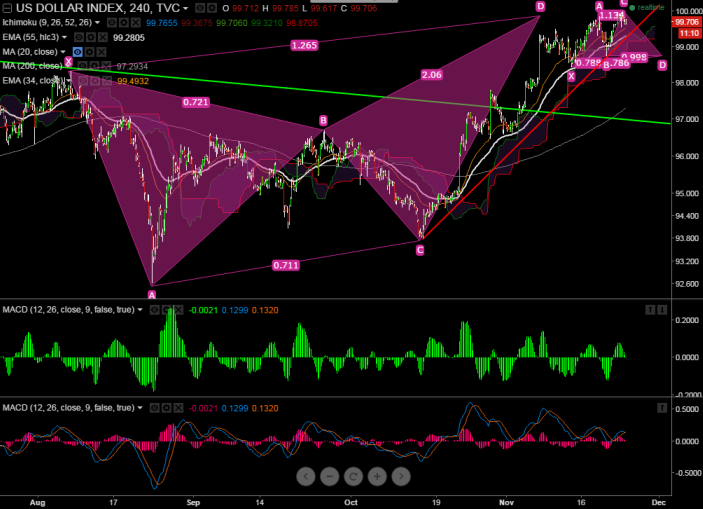The height and width of the screenshot is (509, 703).
Task: Toggle the highlighted MA (20, close) eye icon
Action: [x=78, y=52]
